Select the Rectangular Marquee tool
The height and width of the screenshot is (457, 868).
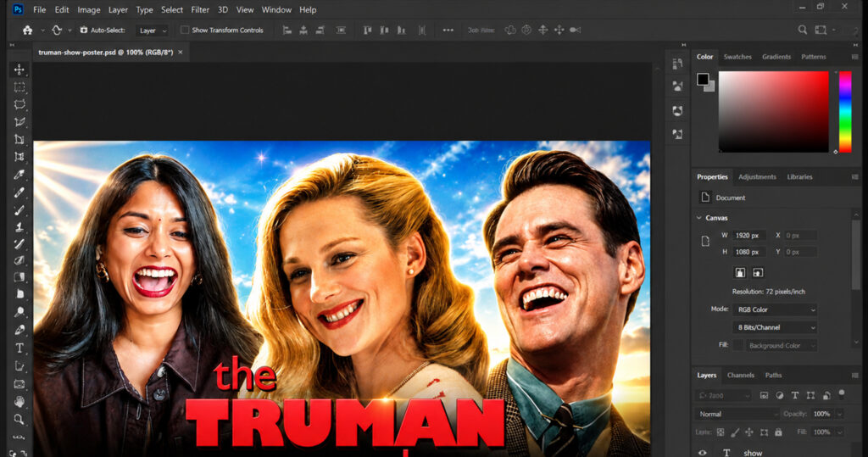coord(19,87)
